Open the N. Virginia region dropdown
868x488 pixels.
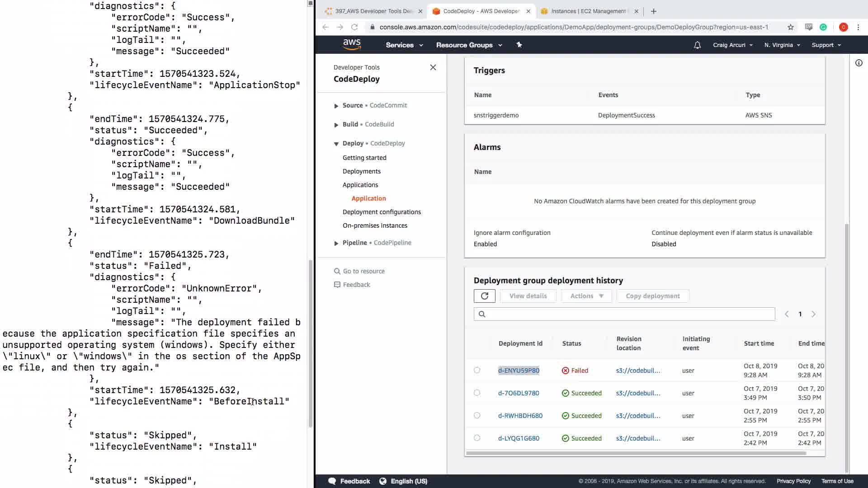click(x=782, y=45)
